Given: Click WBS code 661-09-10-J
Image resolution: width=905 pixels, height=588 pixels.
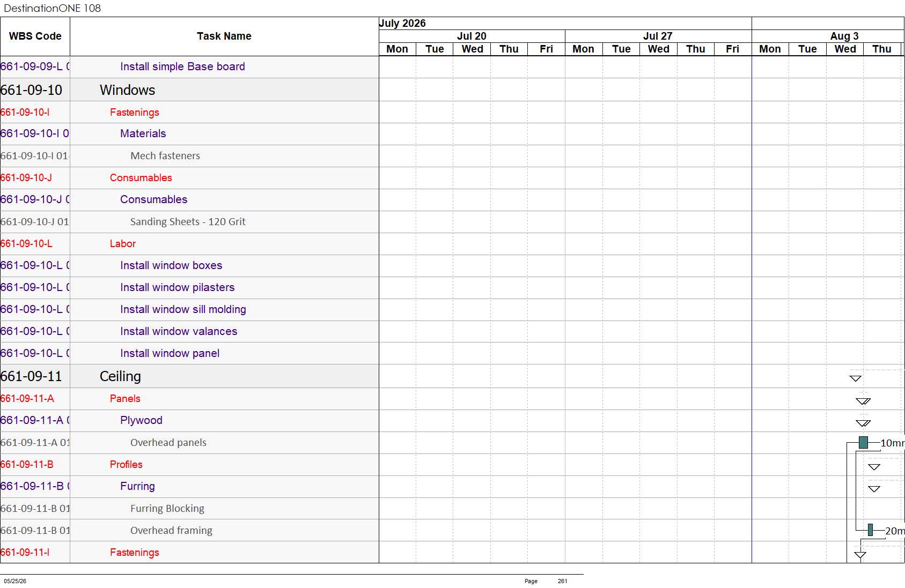Looking at the screenshot, I should tap(26, 177).
